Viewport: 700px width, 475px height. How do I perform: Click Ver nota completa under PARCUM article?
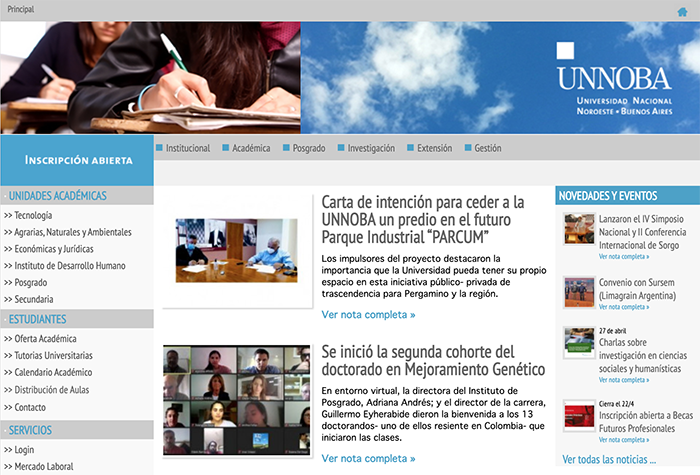coord(368,315)
